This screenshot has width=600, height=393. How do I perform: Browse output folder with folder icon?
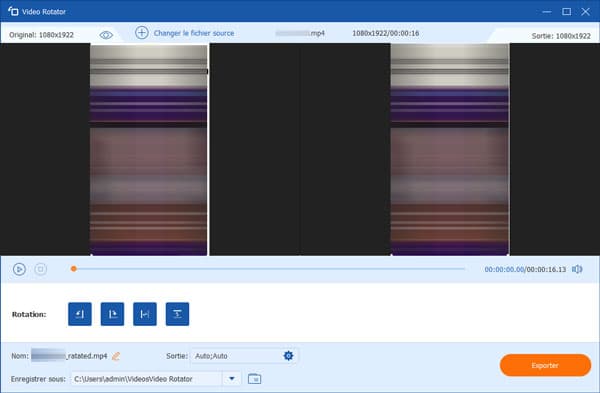254,379
